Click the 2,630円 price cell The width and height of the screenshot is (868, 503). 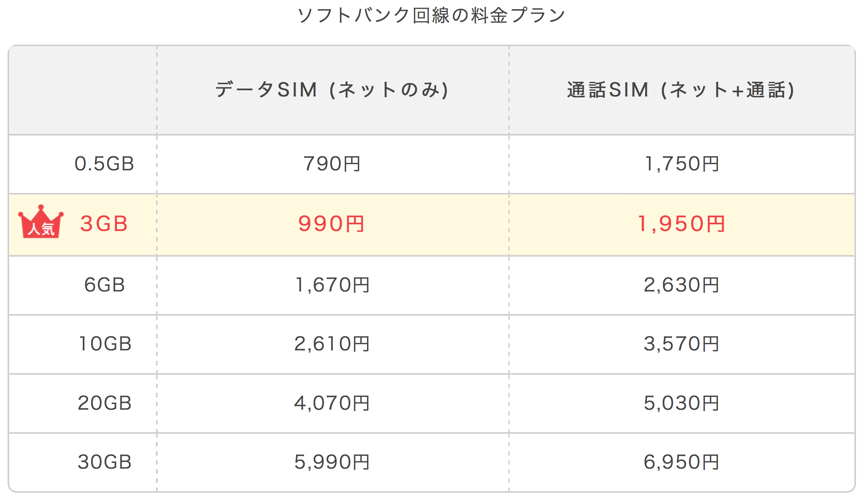coord(682,285)
